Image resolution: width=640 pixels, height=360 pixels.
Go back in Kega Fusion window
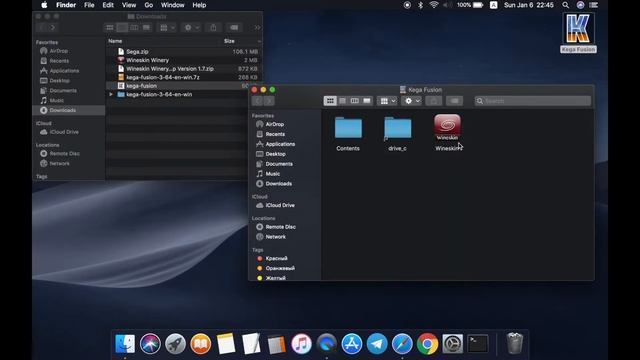[x=258, y=101]
